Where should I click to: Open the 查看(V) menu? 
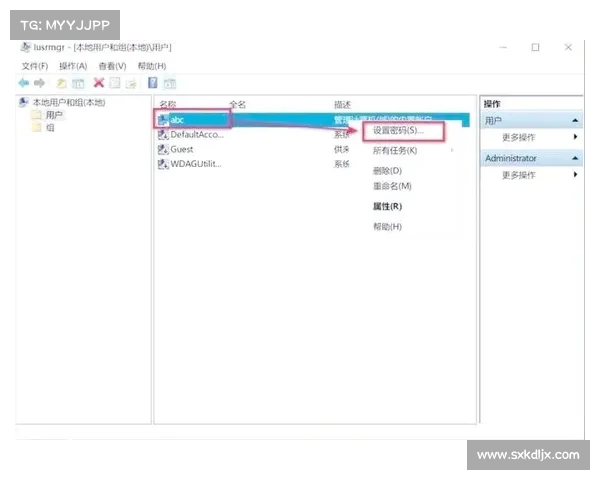coord(112,66)
